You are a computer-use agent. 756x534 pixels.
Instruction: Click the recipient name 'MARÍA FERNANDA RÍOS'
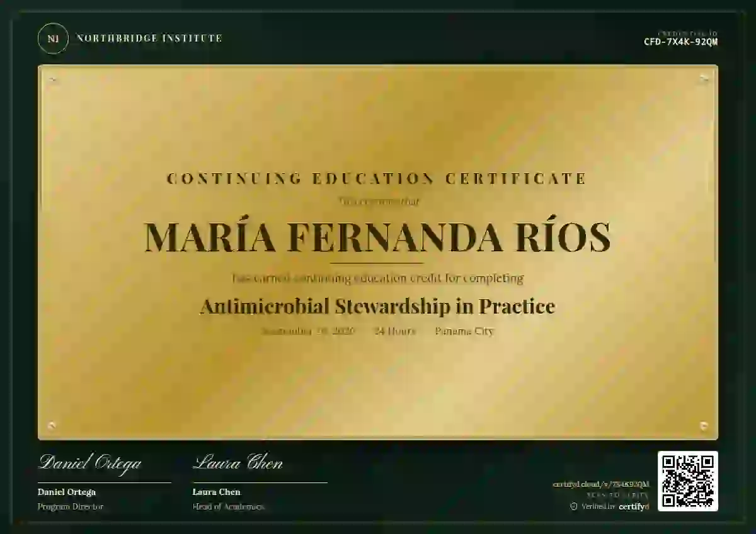pos(377,237)
